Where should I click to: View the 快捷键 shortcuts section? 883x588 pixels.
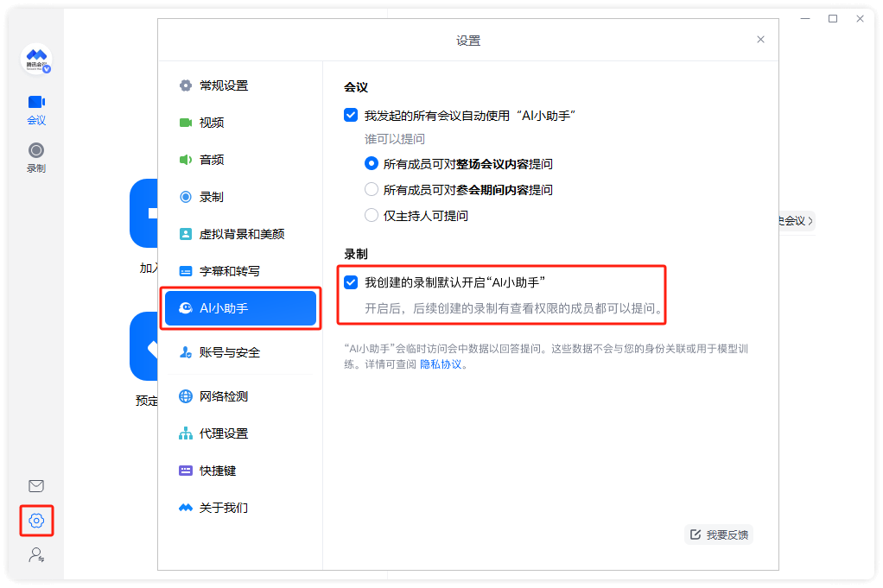(225, 470)
